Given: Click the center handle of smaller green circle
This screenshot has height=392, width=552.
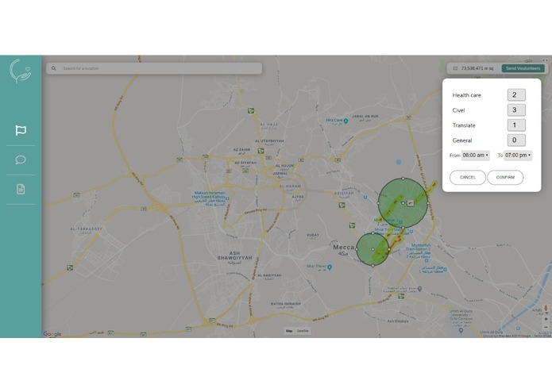Looking at the screenshot, I should (373, 249).
